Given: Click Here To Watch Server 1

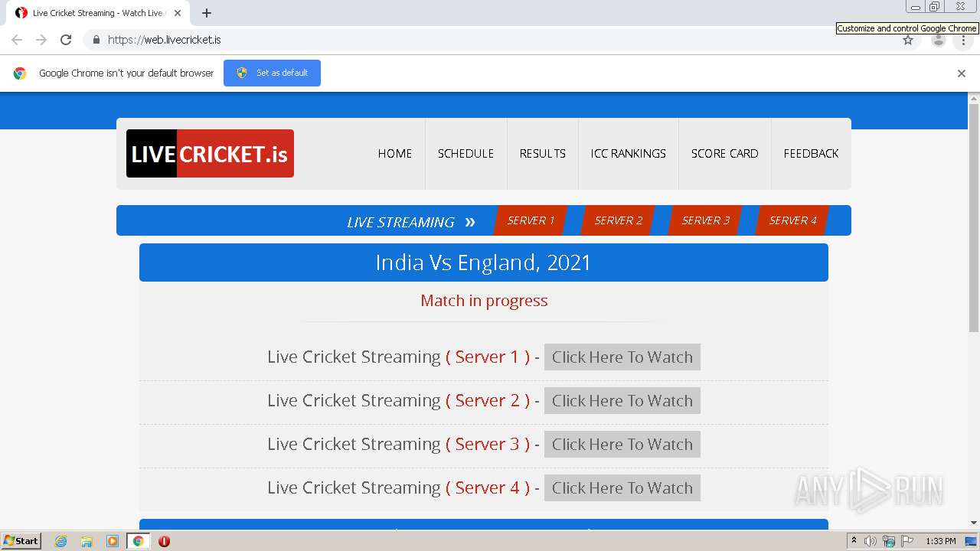Looking at the screenshot, I should 622,357.
